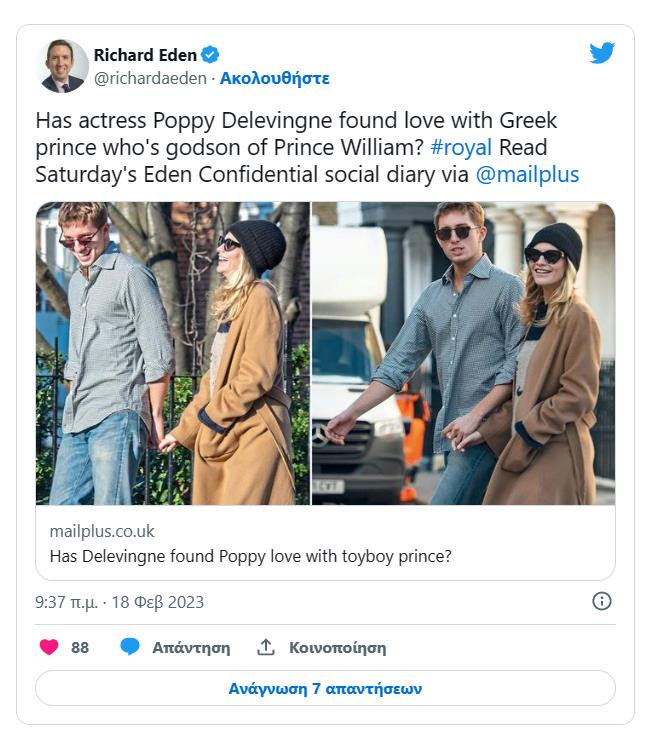Click the Κοινοποίηση share label

337,647
